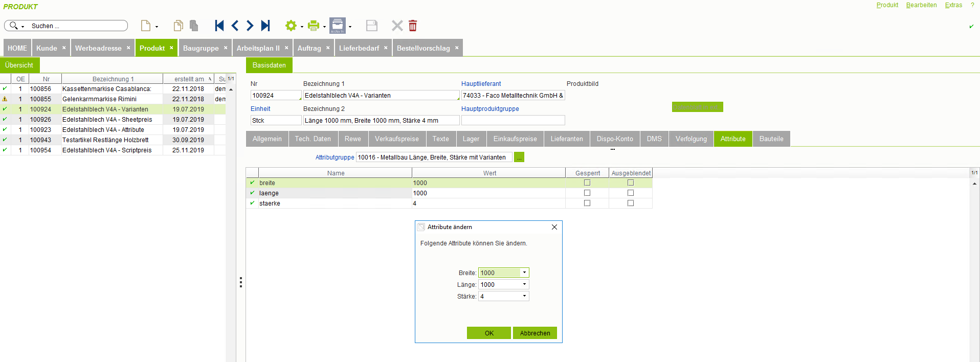This screenshot has height=362, width=980.
Task: Click the copy record icon
Action: (178, 26)
